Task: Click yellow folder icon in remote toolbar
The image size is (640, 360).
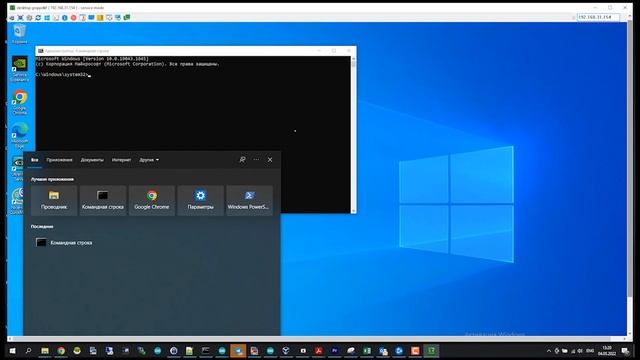Action: [x=100, y=18]
